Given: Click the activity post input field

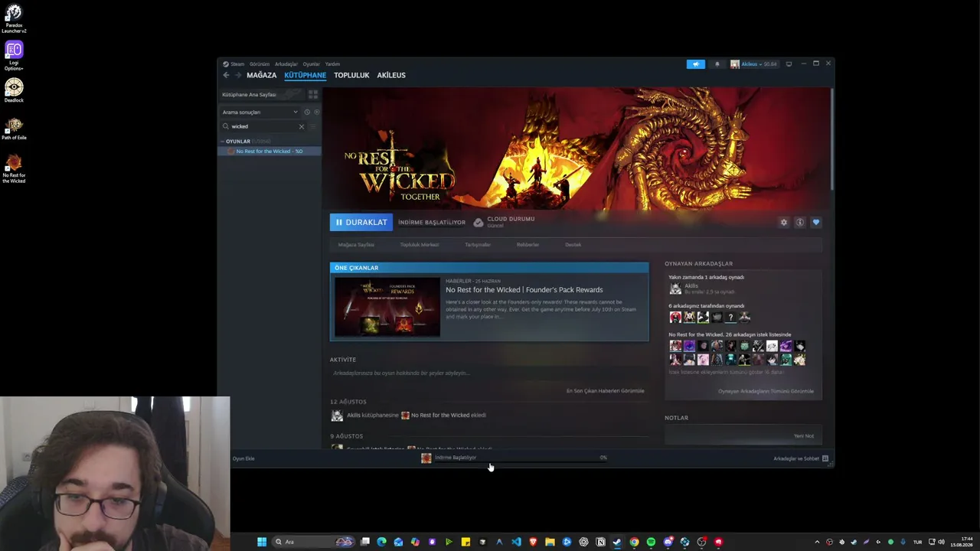Looking at the screenshot, I should 488,373.
